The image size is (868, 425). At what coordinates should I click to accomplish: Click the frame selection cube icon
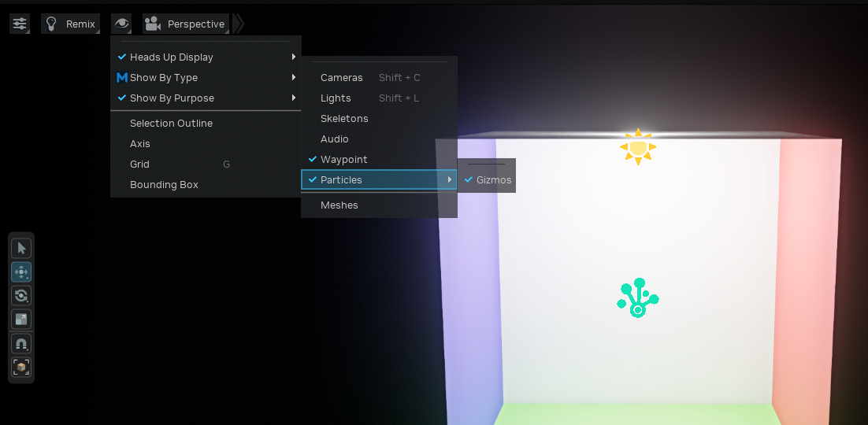tap(21, 367)
